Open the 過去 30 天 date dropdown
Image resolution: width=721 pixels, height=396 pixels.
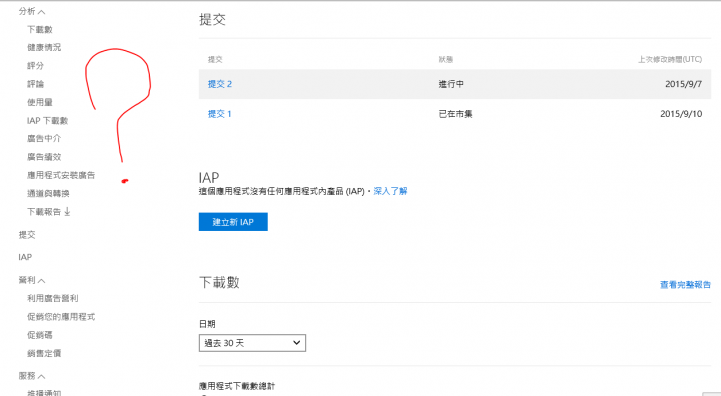pyautogui.click(x=252, y=343)
